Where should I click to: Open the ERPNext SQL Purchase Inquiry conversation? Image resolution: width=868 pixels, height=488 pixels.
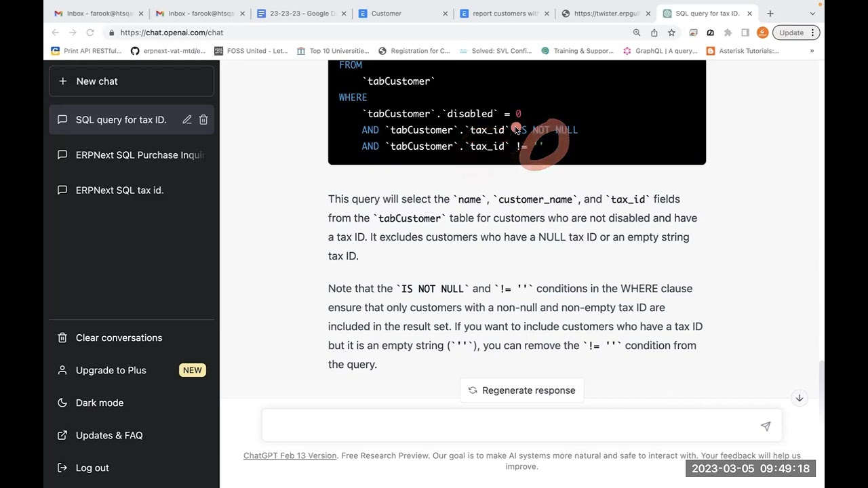coord(132,155)
